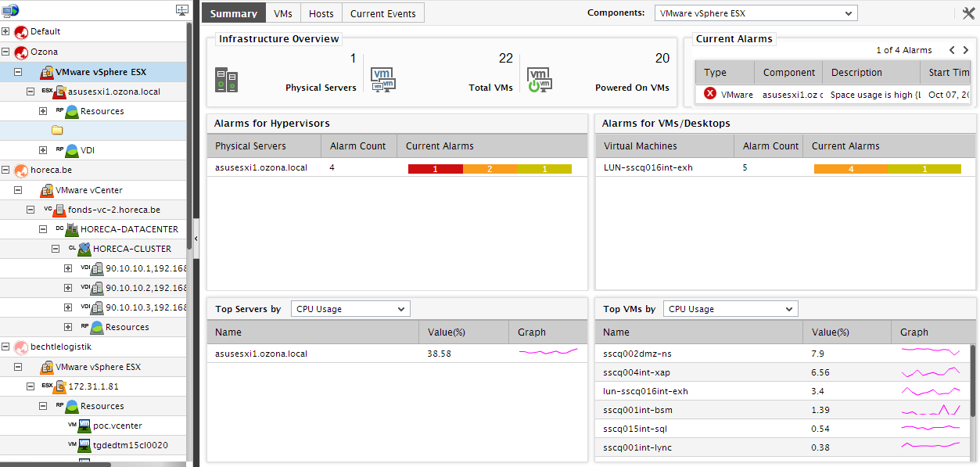Sort Hypervisors by Alarm Count header
This screenshot has height=467, width=980.
click(358, 146)
